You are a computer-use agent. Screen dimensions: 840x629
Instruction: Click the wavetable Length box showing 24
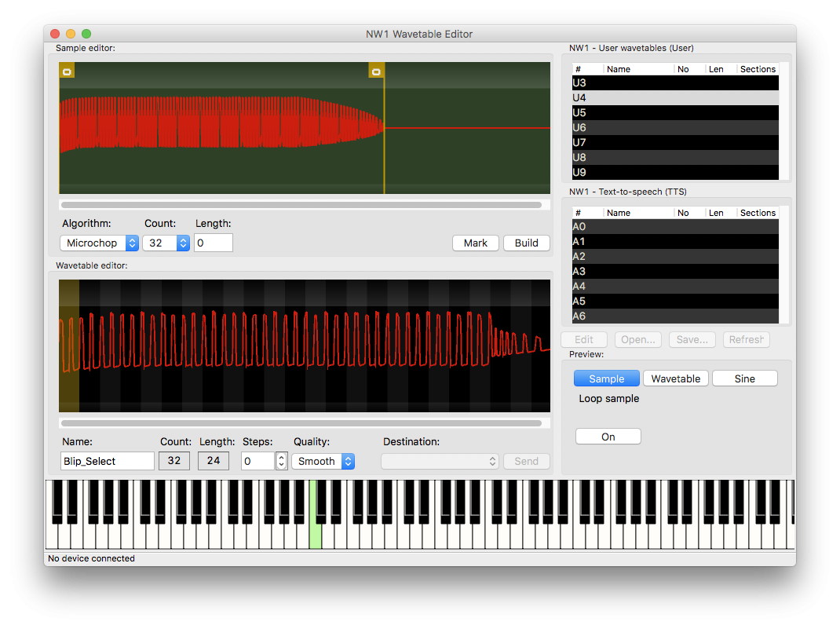click(x=214, y=461)
